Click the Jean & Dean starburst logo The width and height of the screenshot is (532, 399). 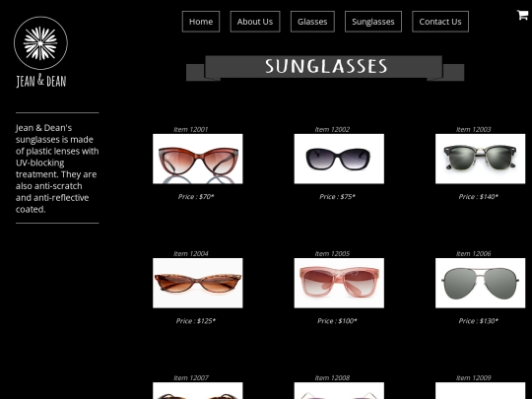40,43
